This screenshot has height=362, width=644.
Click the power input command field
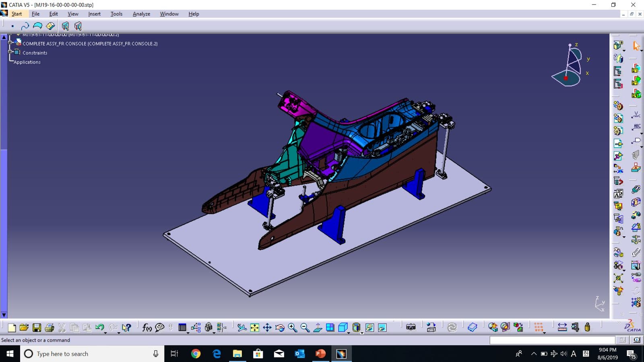point(552,340)
